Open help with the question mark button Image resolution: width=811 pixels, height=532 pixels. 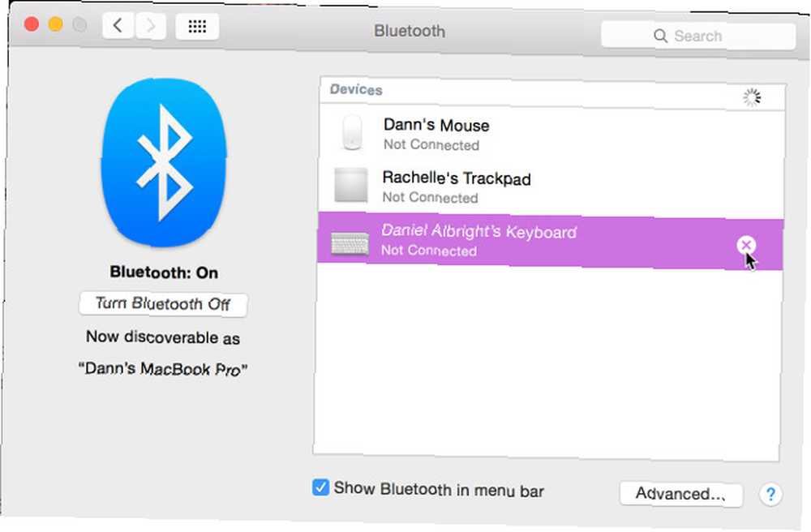point(770,495)
